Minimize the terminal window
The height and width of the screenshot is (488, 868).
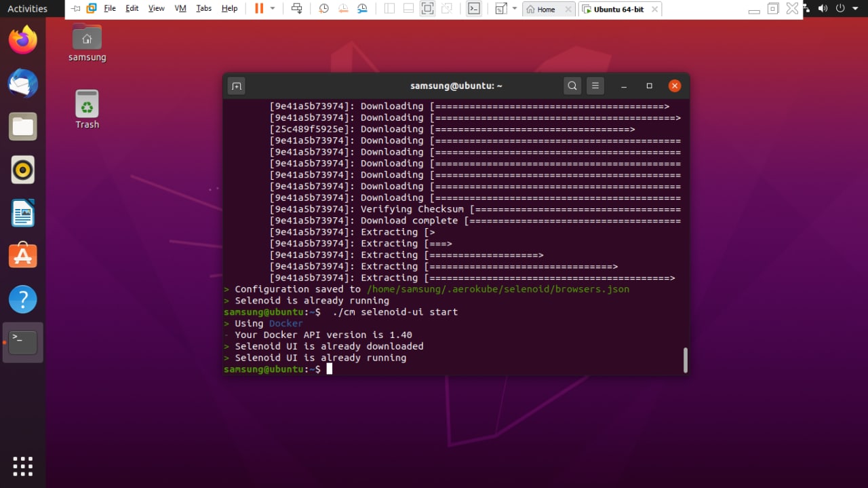coord(625,86)
